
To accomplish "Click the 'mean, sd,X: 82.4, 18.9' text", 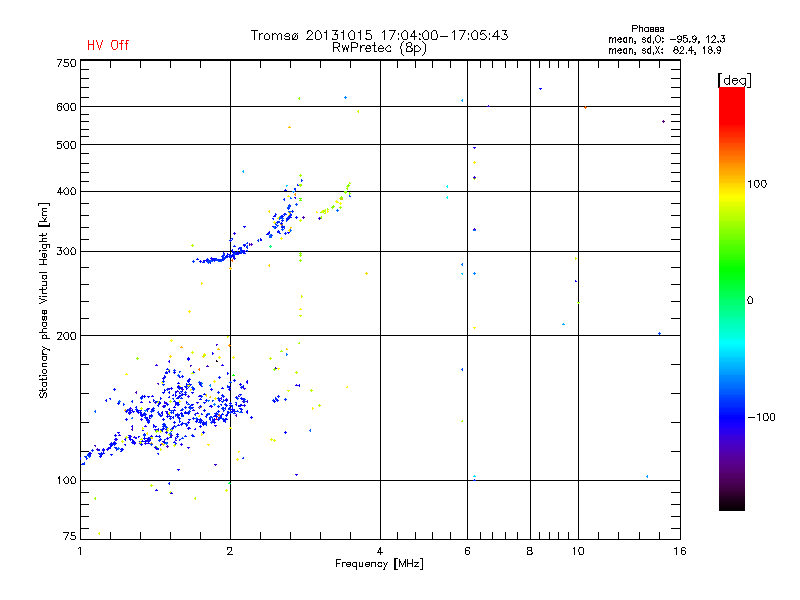I will [664, 50].
